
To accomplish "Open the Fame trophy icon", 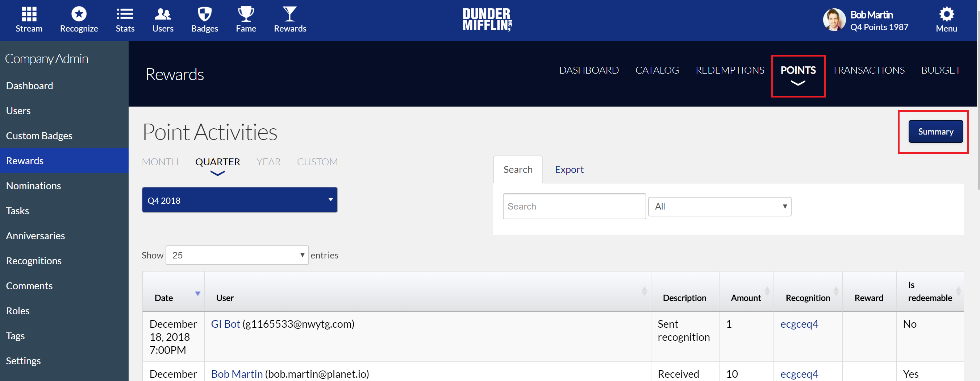I will click(246, 14).
